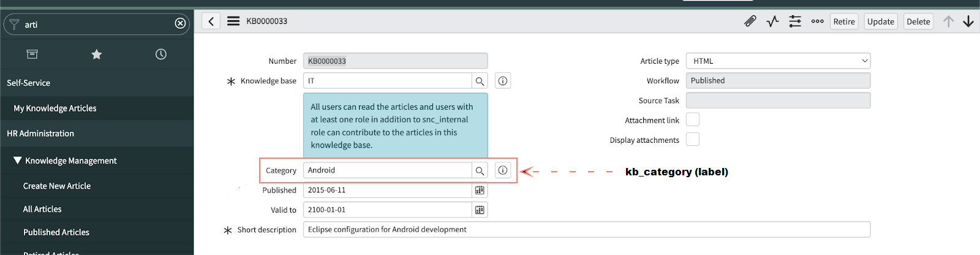Click the Retire button

pos(843,21)
